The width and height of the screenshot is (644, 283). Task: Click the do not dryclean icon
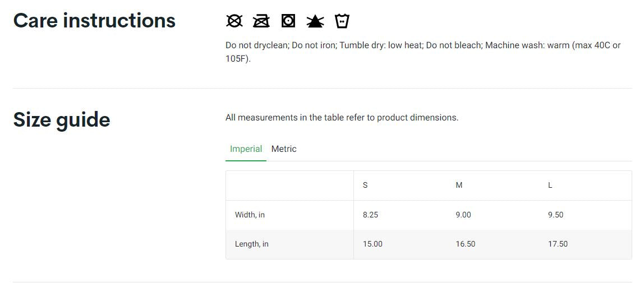point(234,21)
